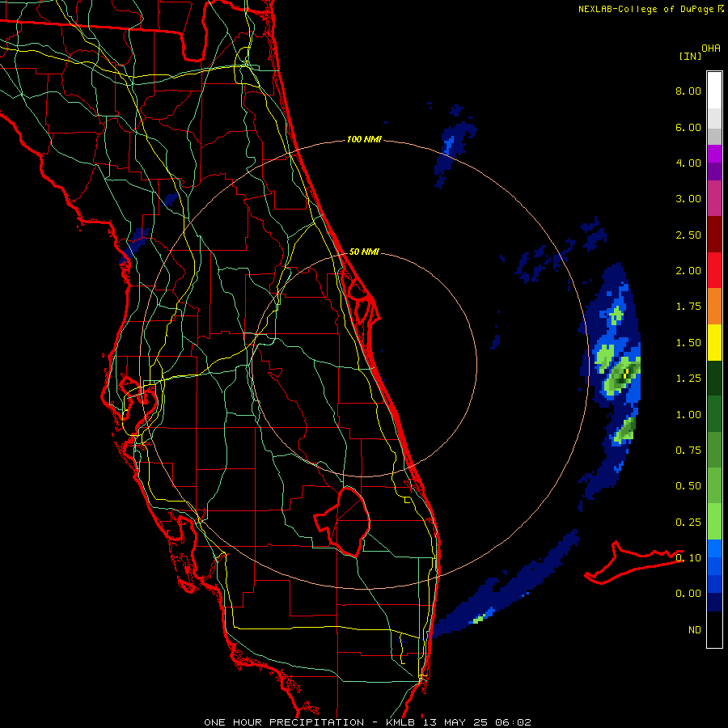The width and height of the screenshot is (728, 728).
Task: Select the ND legend label
Action: pyautogui.click(x=695, y=630)
